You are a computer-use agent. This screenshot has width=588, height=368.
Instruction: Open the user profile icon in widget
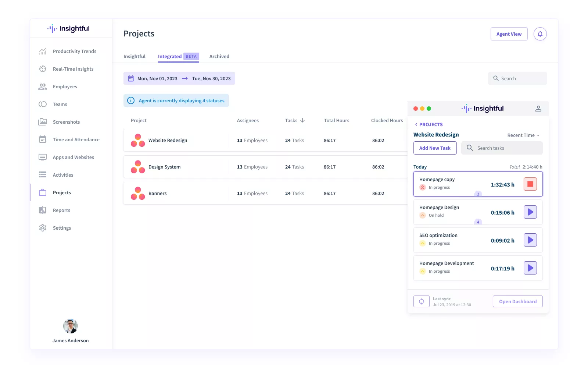coord(538,109)
